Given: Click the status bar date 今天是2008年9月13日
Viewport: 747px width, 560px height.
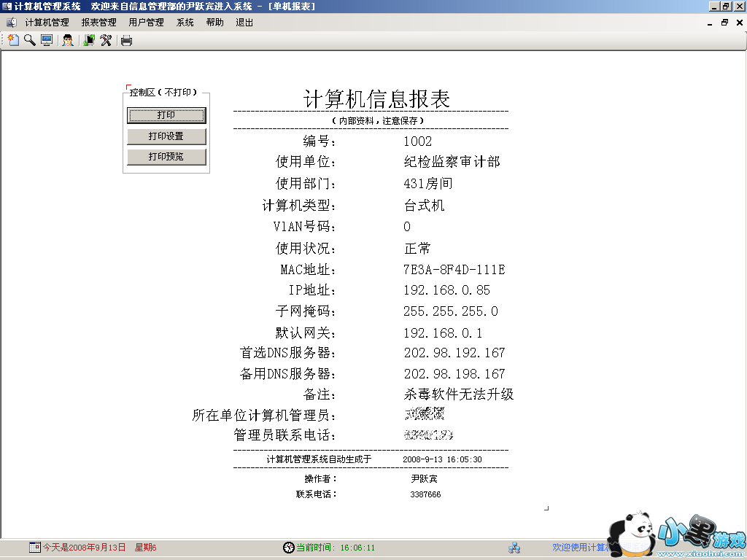Looking at the screenshot, I should [x=85, y=548].
